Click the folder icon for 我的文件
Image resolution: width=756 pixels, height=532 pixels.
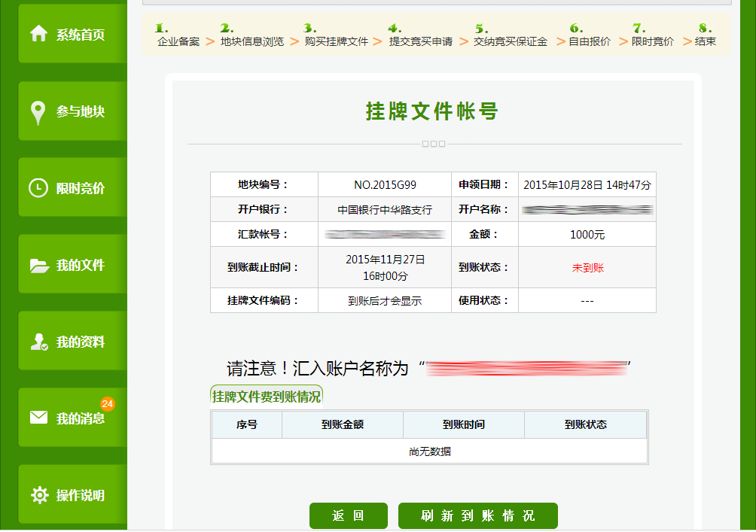[x=38, y=266]
